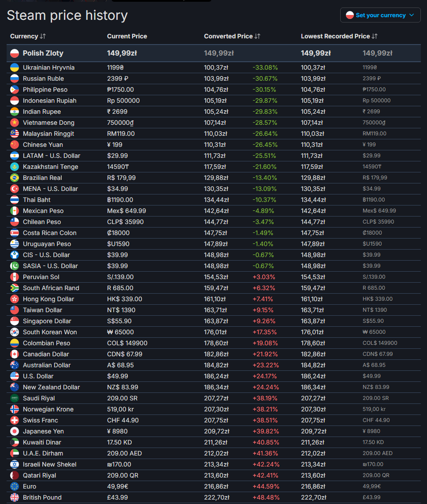Select the SASIA - U.S. Dollar row
Viewport: 427px width, 504px height.
tap(214, 266)
